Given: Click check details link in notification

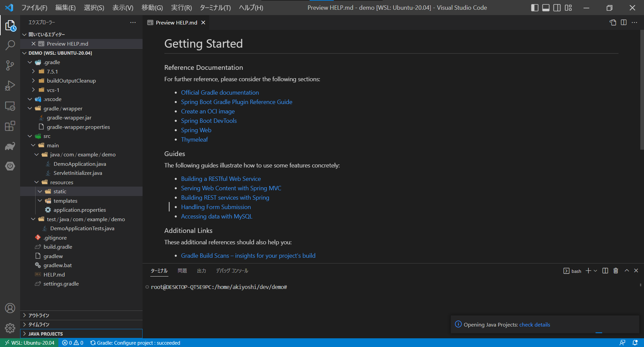Looking at the screenshot, I should coord(535,325).
